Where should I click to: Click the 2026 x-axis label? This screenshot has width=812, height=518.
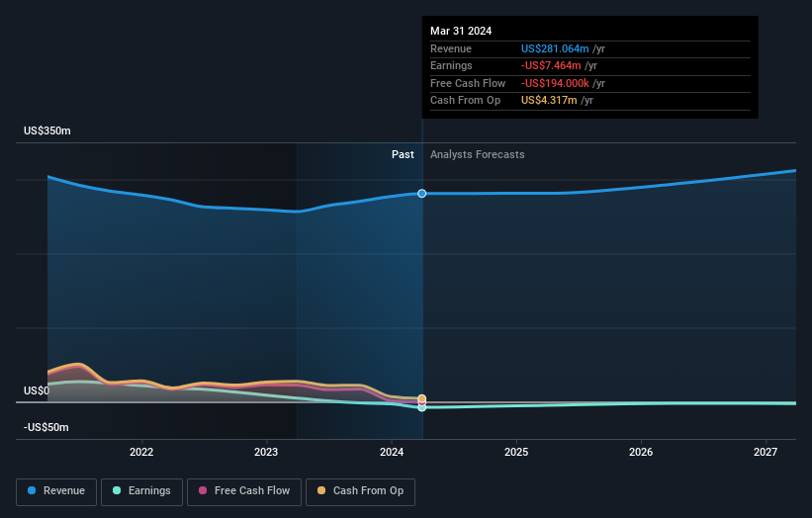pos(641,453)
